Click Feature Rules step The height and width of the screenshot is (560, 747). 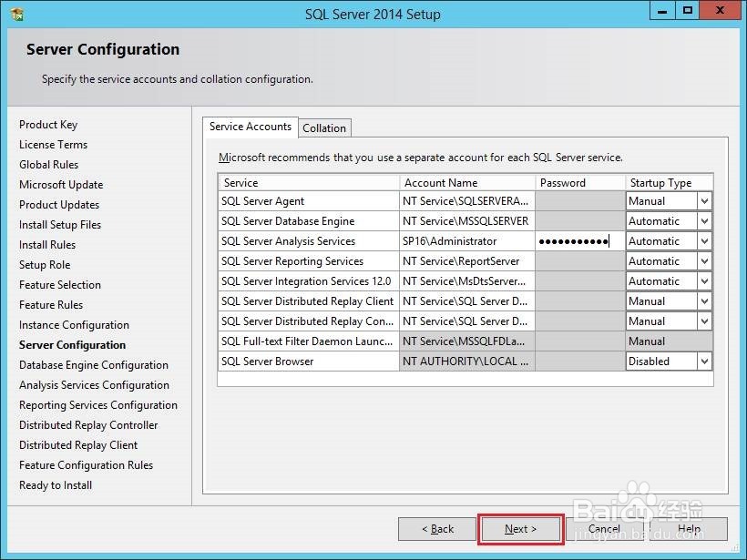tap(51, 305)
